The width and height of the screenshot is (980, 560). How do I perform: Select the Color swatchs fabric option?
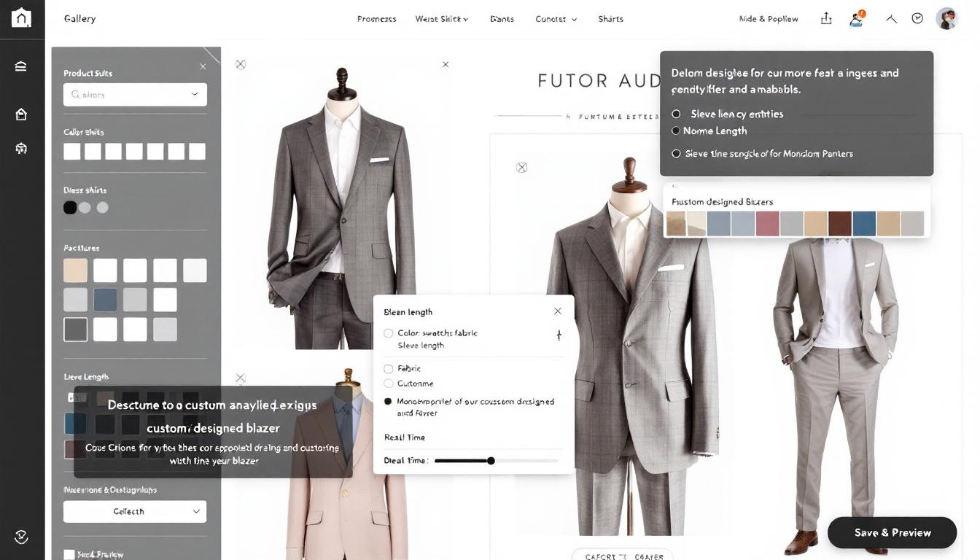pyautogui.click(x=389, y=333)
